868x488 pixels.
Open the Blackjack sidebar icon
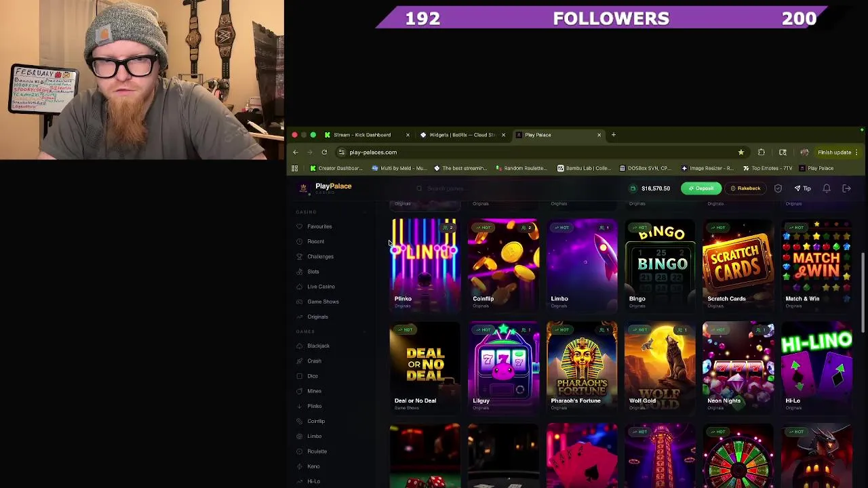coord(300,346)
